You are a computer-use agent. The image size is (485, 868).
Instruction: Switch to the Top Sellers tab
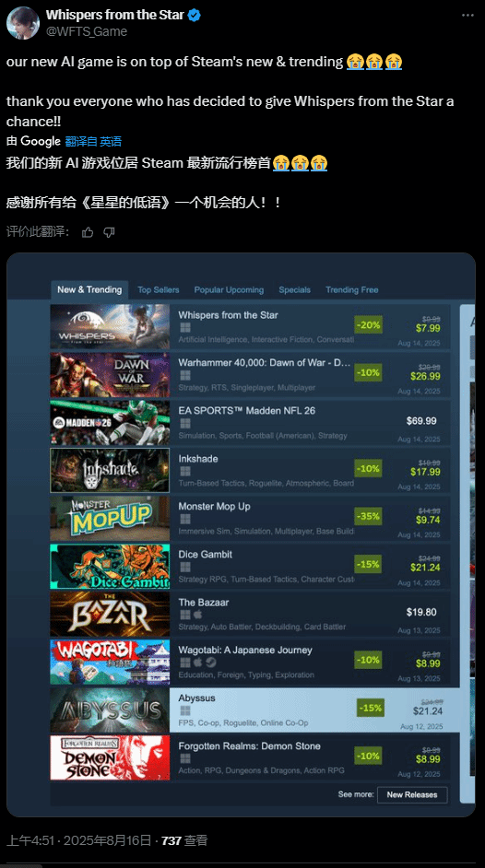point(159,289)
